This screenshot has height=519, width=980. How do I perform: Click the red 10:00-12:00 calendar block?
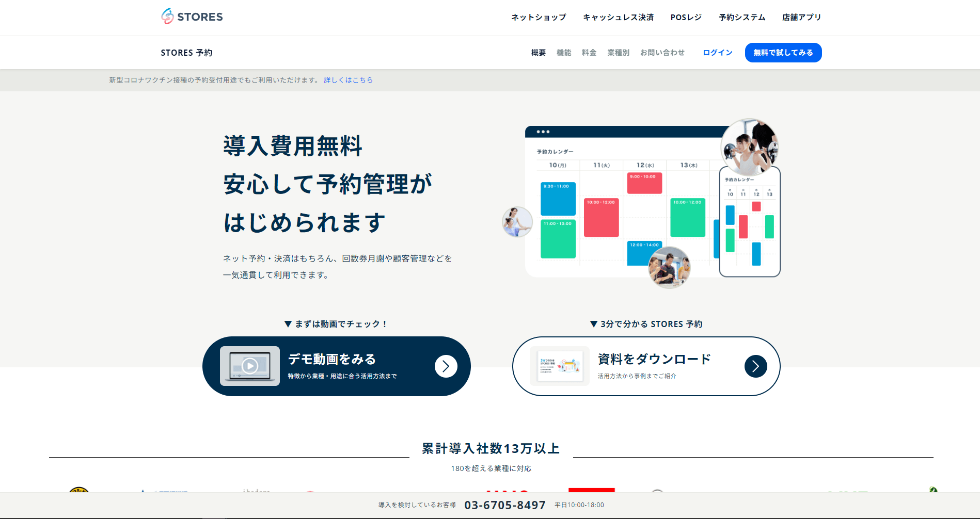(x=602, y=218)
